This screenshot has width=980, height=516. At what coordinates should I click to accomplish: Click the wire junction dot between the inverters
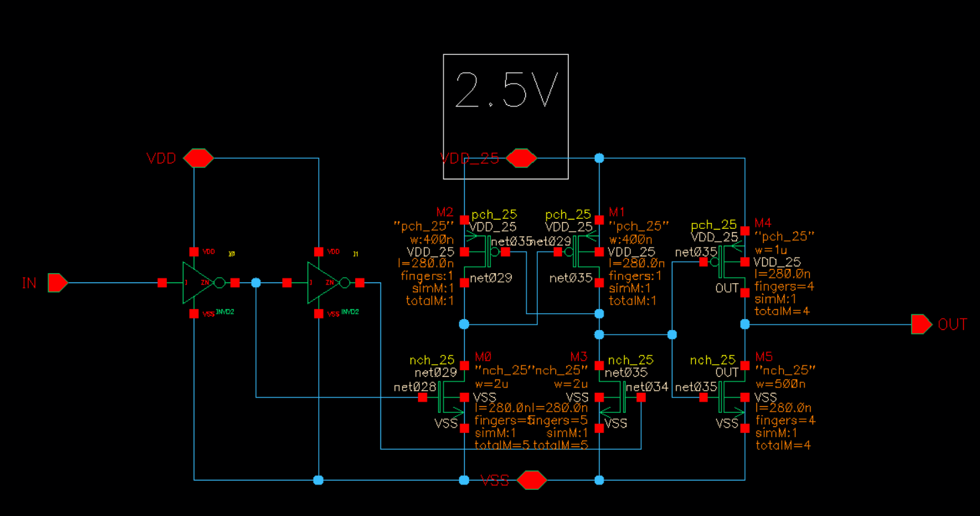pos(256,283)
